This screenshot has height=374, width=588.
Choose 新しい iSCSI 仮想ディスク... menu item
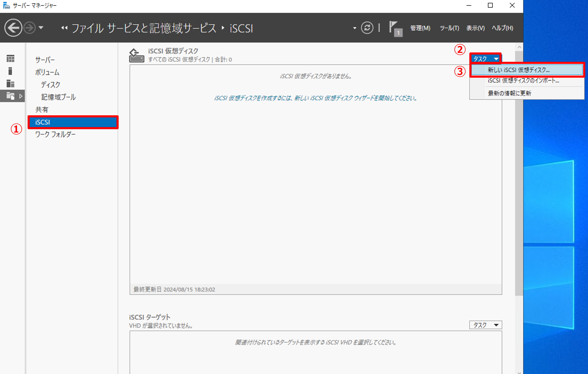(527, 70)
